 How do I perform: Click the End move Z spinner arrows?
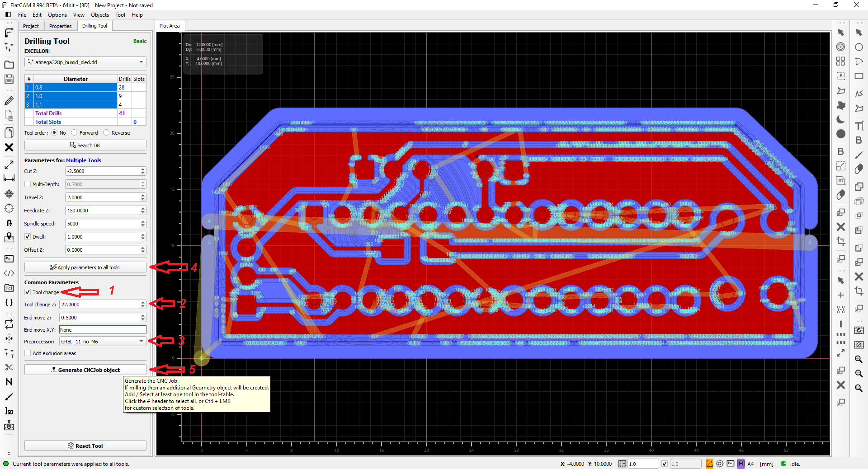(x=143, y=318)
